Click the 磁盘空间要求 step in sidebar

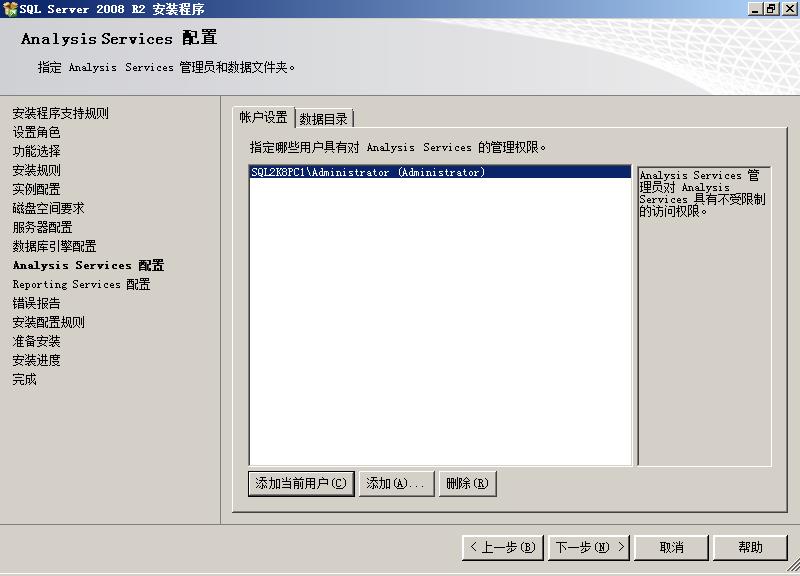[x=48, y=208]
